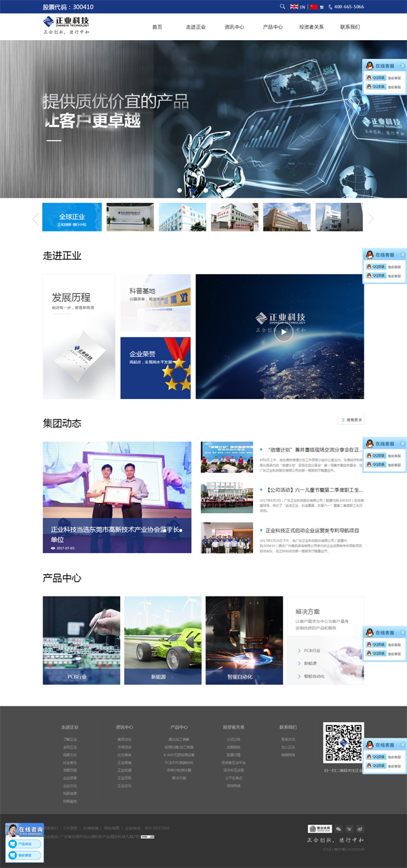Click the next arrow of factory thumbnail carousel
Screen dimensions: 407x868
(x=370, y=219)
